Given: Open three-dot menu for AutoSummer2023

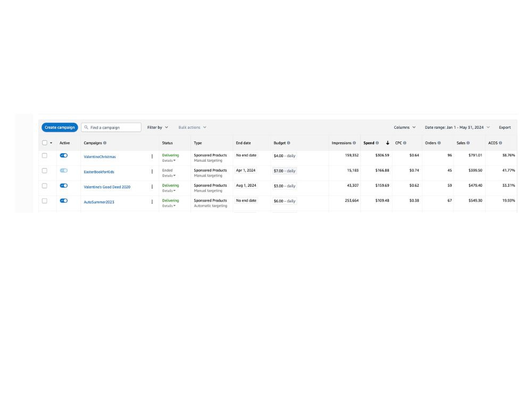Looking at the screenshot, I should pyautogui.click(x=152, y=202).
